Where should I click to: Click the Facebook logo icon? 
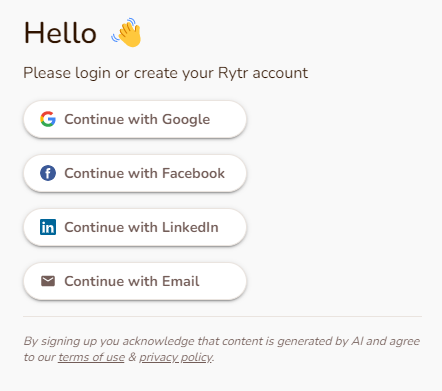coord(48,173)
